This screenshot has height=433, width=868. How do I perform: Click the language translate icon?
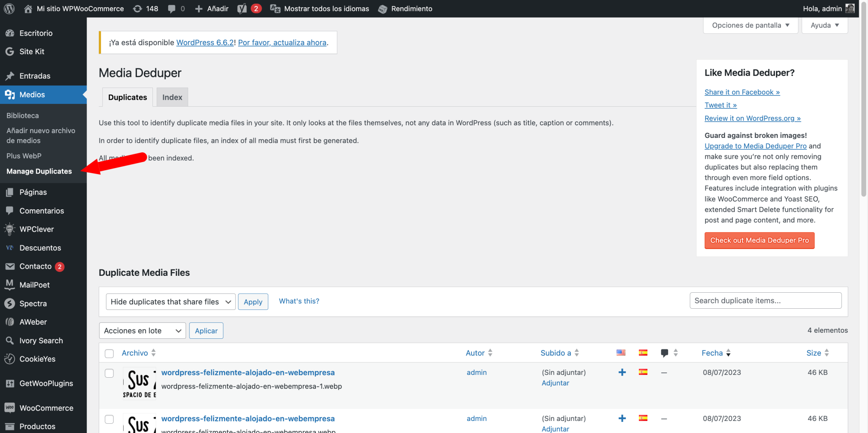pos(275,9)
